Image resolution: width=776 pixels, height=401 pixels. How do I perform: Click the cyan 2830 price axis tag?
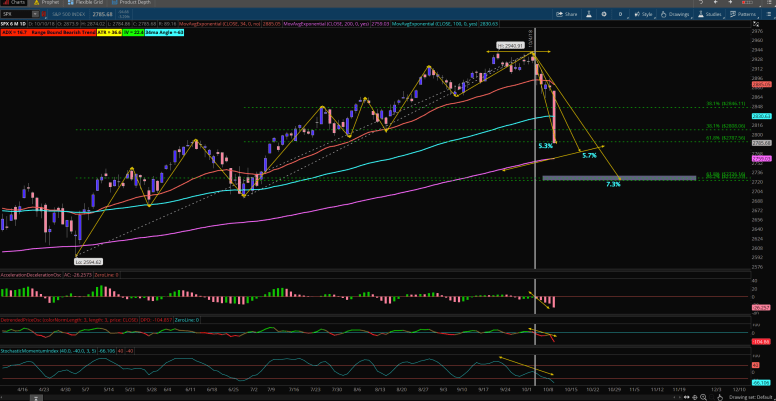(762, 116)
